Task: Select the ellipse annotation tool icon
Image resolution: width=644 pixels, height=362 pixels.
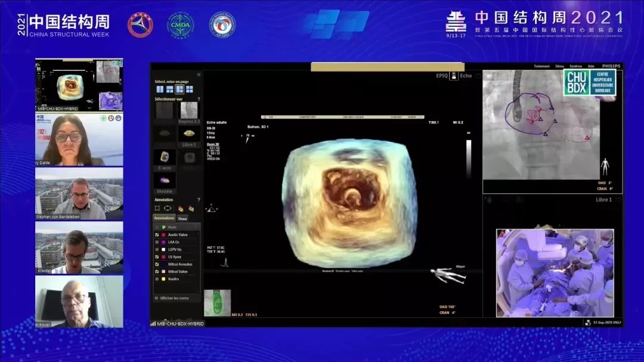Action: click(x=168, y=209)
